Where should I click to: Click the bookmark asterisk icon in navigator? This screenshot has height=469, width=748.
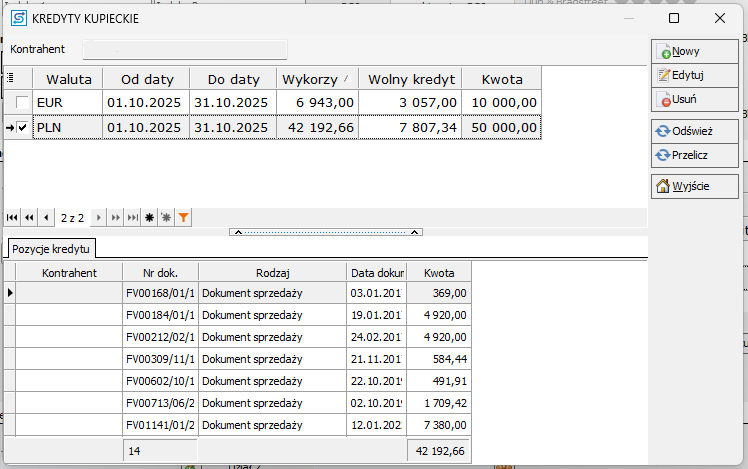click(x=150, y=217)
